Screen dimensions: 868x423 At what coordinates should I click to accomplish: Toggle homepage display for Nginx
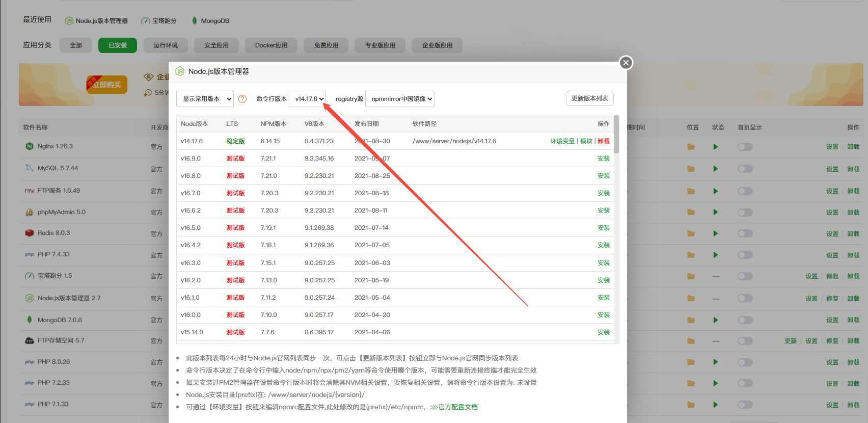[x=745, y=147]
